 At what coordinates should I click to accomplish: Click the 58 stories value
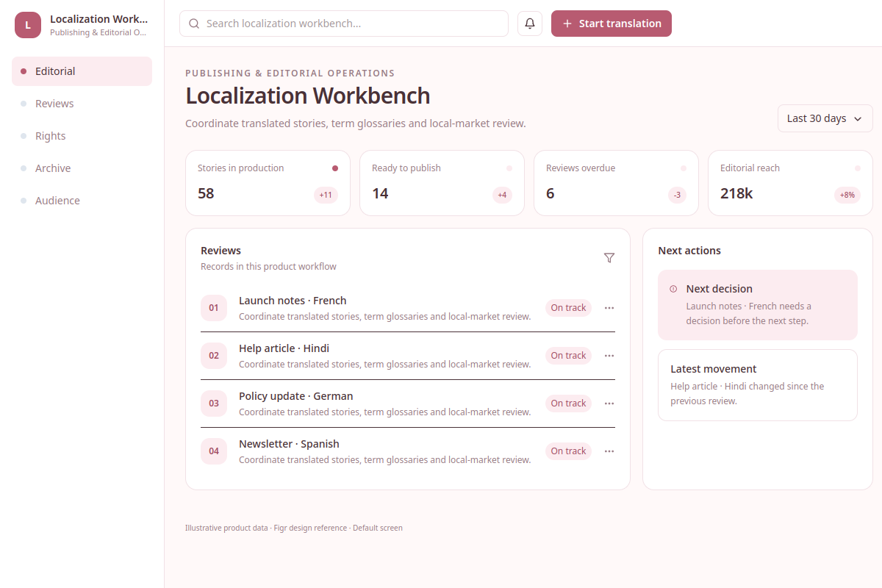point(206,193)
